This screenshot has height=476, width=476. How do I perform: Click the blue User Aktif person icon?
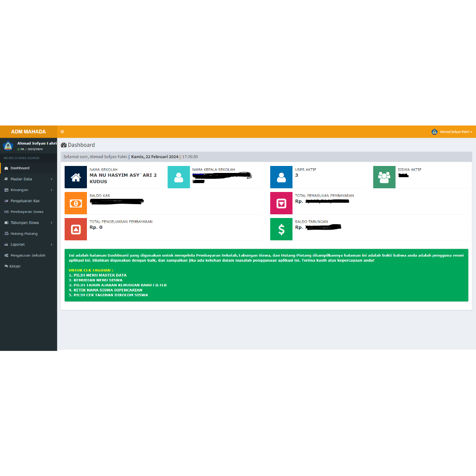coord(281,177)
